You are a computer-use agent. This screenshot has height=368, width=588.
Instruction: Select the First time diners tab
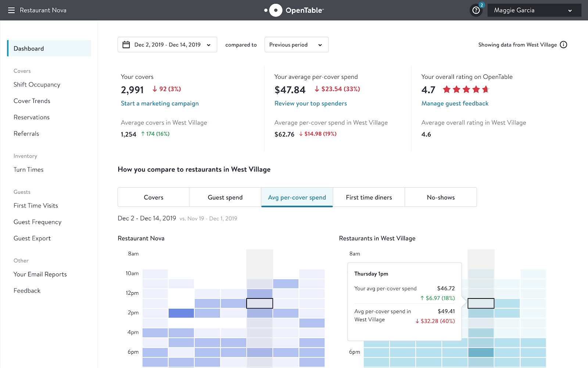pos(369,198)
